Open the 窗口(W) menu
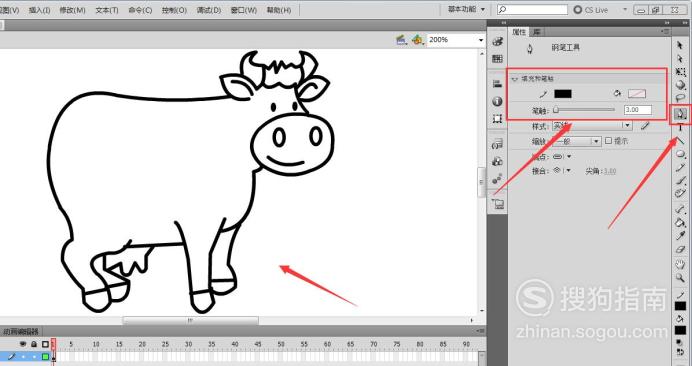 [244, 10]
